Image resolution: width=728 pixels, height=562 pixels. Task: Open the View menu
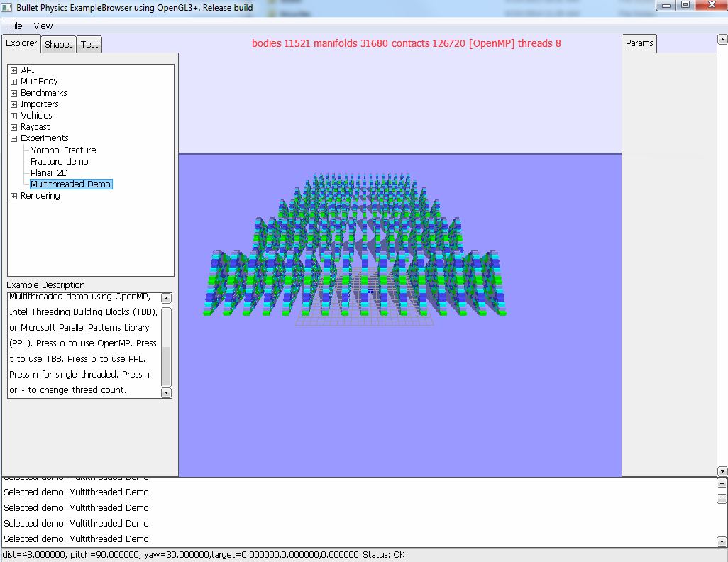coord(43,26)
